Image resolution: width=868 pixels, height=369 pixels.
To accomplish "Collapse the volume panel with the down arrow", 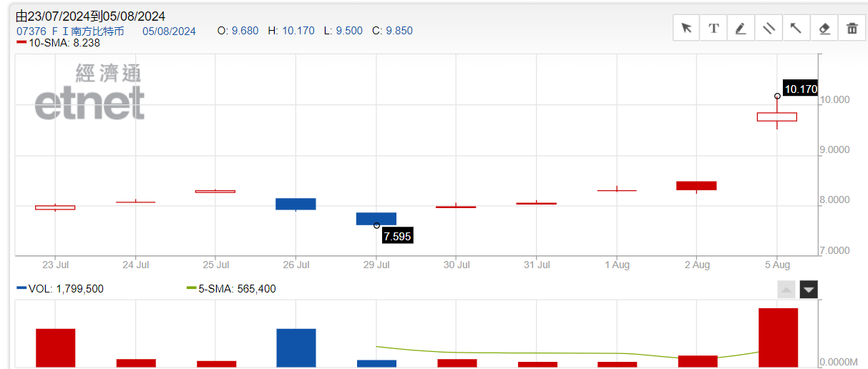I will pos(809,290).
